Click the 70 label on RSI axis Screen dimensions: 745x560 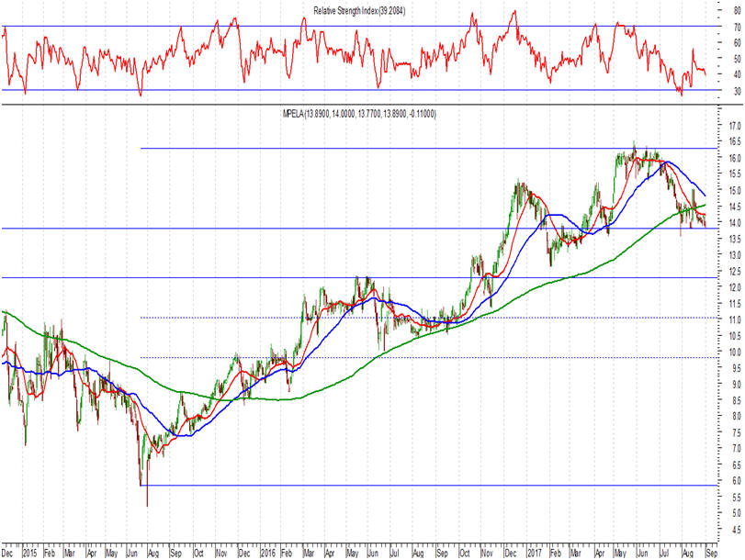pos(737,26)
